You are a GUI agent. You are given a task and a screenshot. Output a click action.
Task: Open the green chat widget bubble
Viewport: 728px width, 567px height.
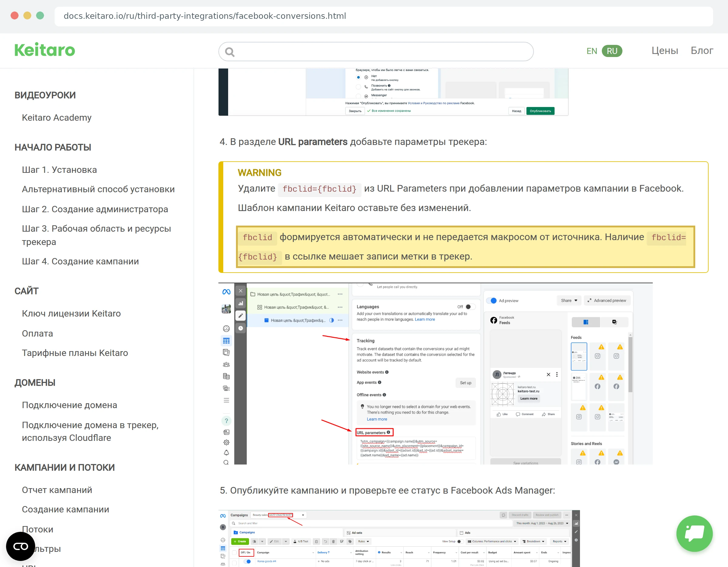coord(694,533)
